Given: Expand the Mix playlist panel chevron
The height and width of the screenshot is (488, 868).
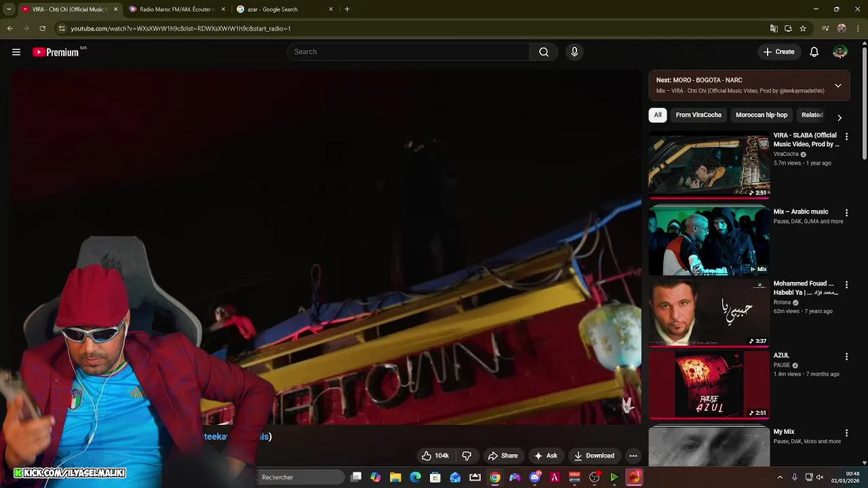Looking at the screenshot, I should 838,85.
